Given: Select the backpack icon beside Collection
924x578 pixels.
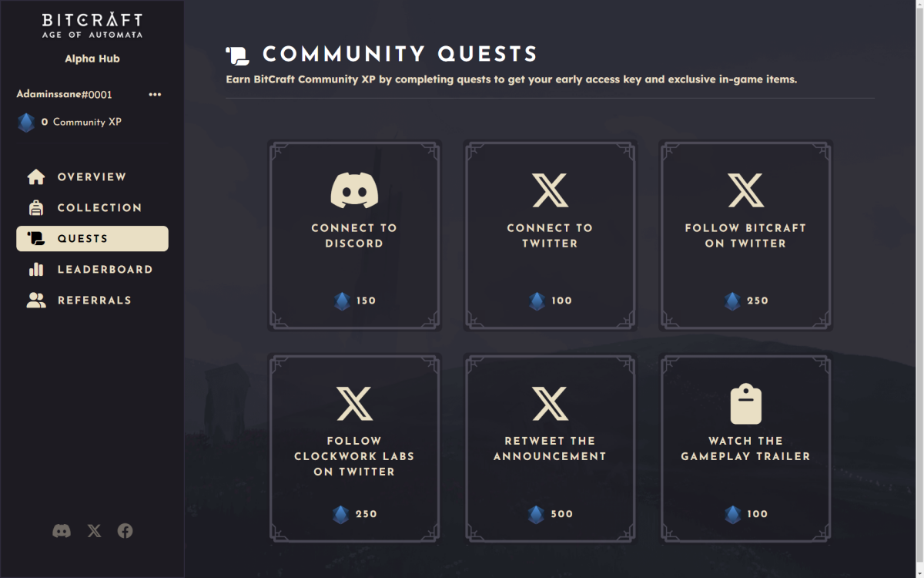Looking at the screenshot, I should 36,207.
